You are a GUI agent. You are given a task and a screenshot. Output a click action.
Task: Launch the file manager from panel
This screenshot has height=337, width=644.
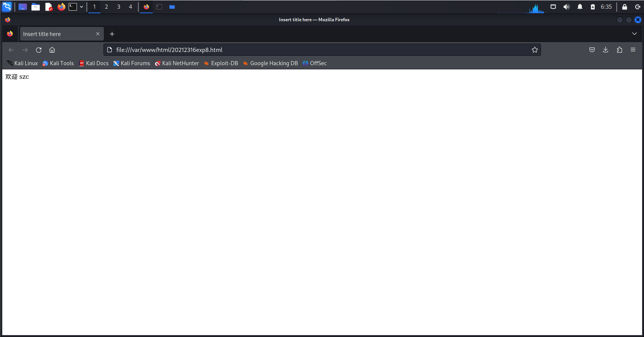(x=36, y=7)
